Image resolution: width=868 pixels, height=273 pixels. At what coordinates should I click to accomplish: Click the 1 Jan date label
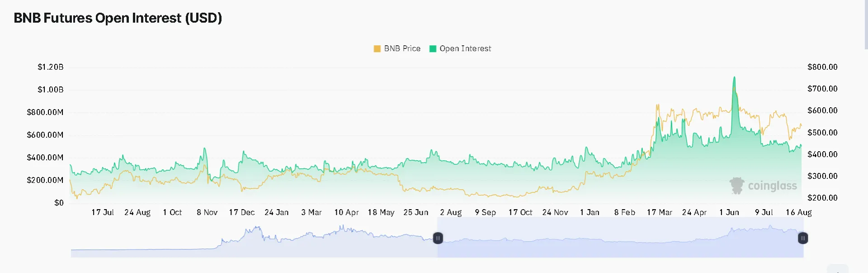pos(590,212)
